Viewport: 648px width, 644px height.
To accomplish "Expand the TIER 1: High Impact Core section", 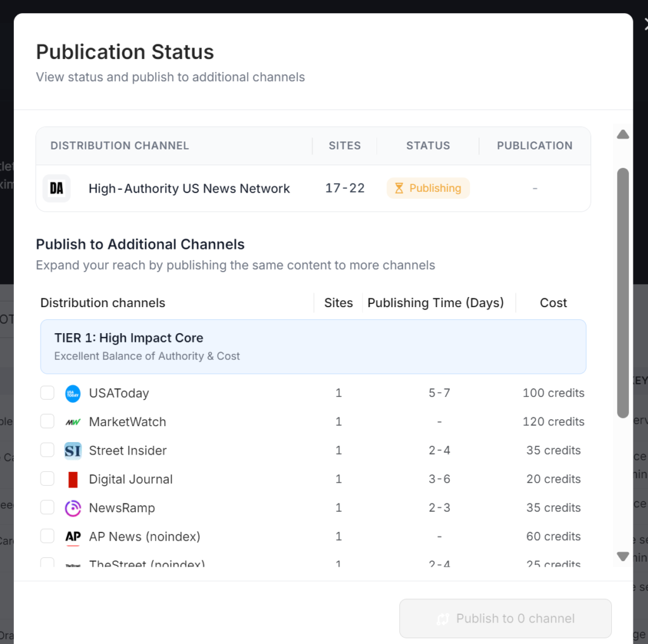I will 313,346.
